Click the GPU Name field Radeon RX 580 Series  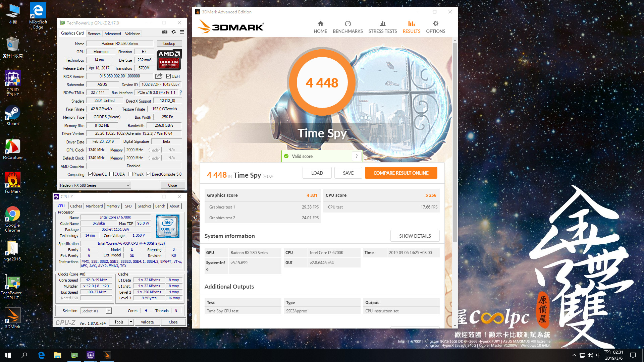pos(120,44)
